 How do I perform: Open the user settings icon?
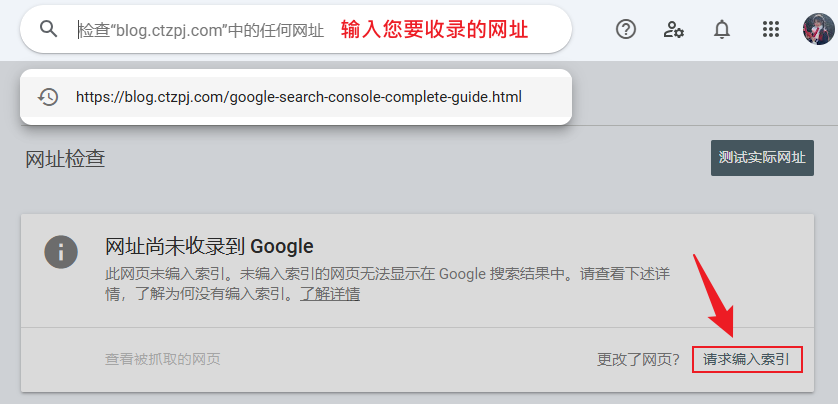(674, 29)
